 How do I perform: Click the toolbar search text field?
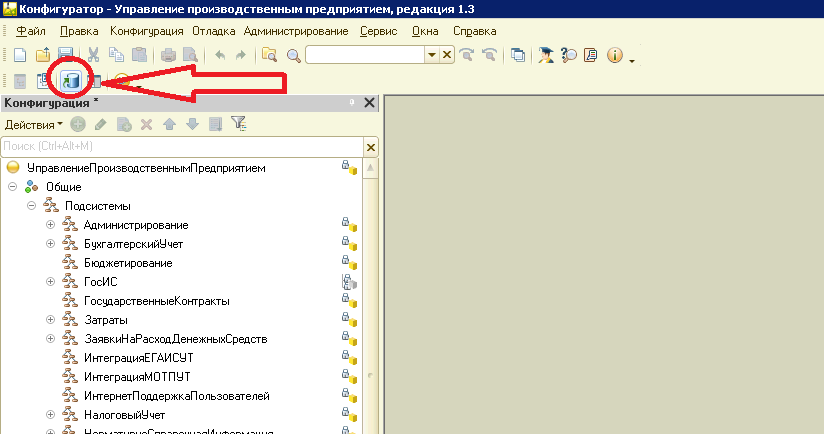[365, 55]
